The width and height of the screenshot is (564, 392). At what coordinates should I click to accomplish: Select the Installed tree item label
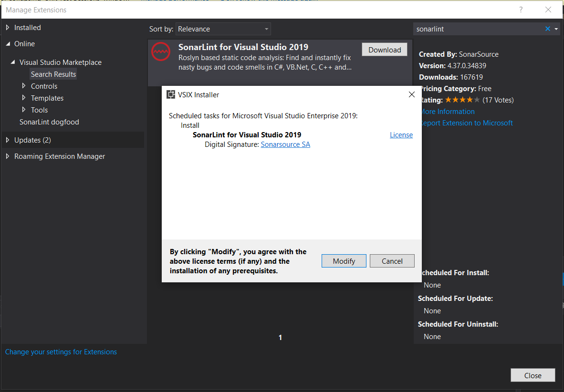[x=27, y=27]
